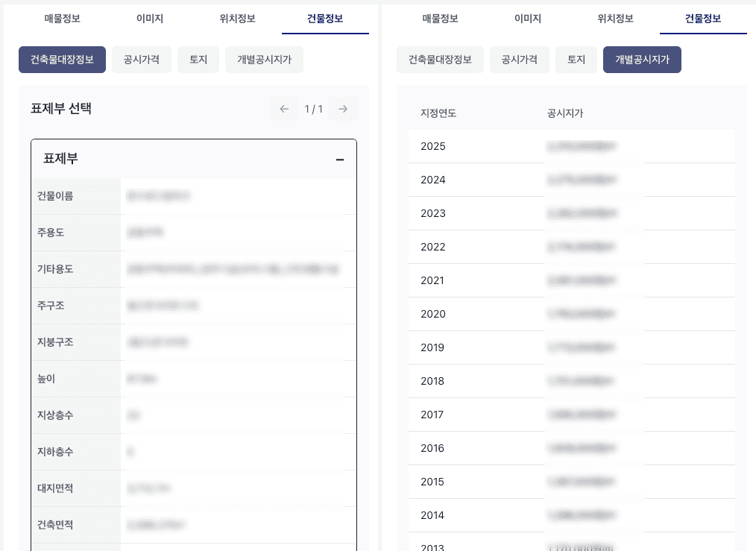The height and width of the screenshot is (551, 756).
Task: Choose 공시가격 in the right panel
Action: [x=520, y=60]
